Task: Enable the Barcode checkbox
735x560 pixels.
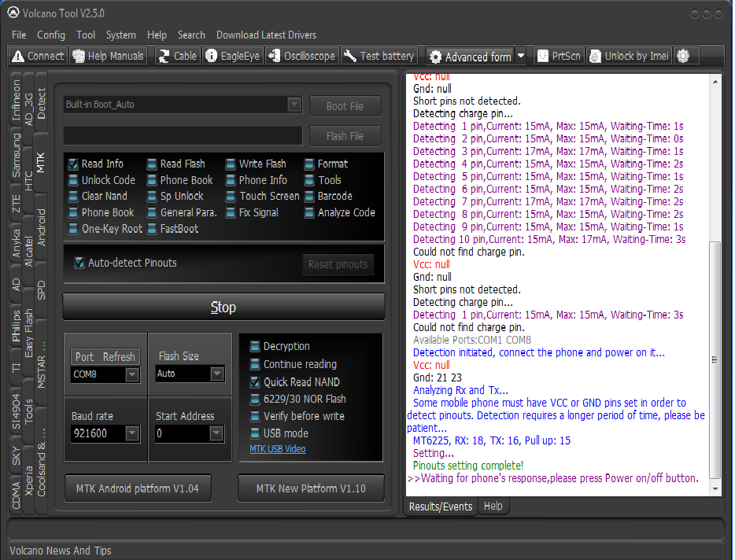Action: (309, 197)
